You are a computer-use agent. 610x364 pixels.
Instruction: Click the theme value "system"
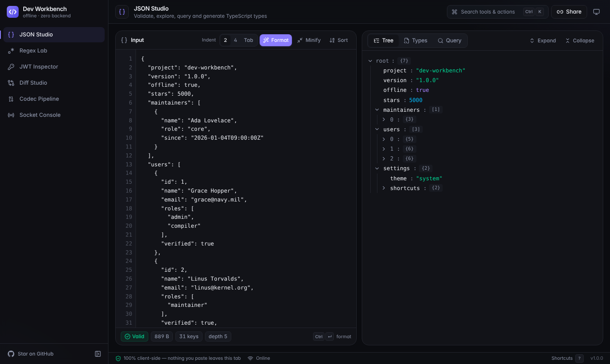point(429,179)
